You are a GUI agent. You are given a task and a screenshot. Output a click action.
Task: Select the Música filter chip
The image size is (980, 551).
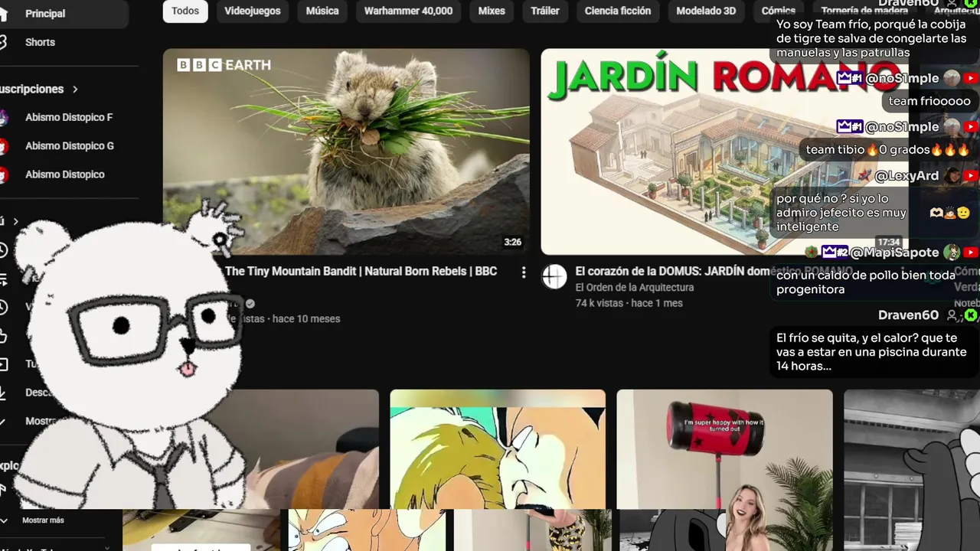322,11
